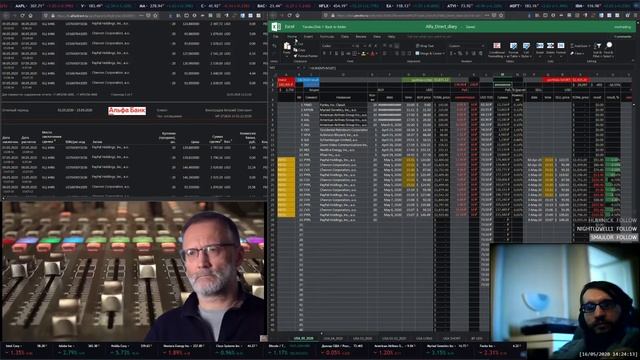The width and height of the screenshot is (640, 360).
Task: Click the Comments button in Excel
Action: click(x=623, y=37)
